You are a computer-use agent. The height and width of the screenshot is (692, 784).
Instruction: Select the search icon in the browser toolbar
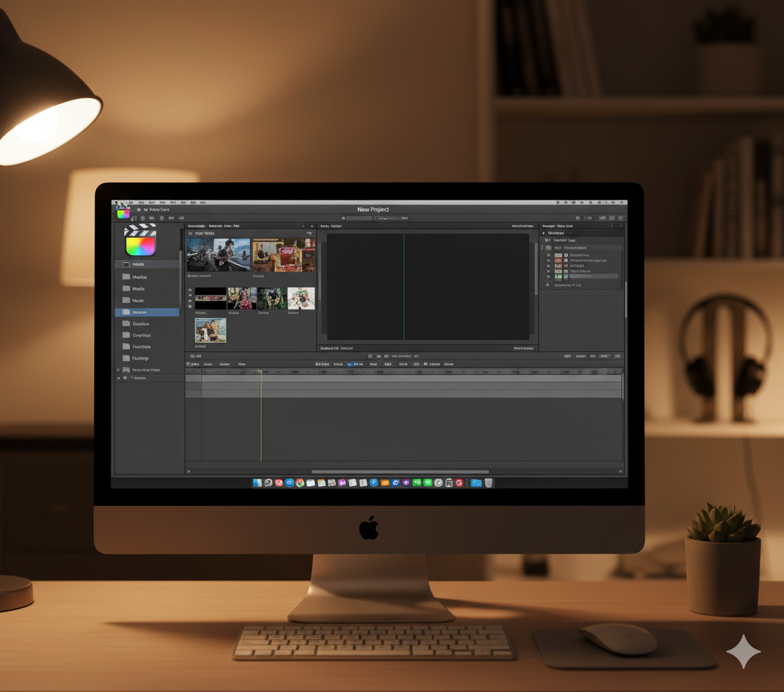pyautogui.click(x=310, y=226)
